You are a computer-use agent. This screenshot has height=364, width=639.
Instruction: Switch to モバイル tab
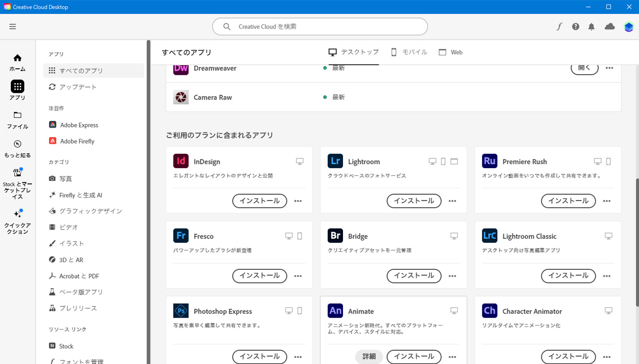point(409,52)
